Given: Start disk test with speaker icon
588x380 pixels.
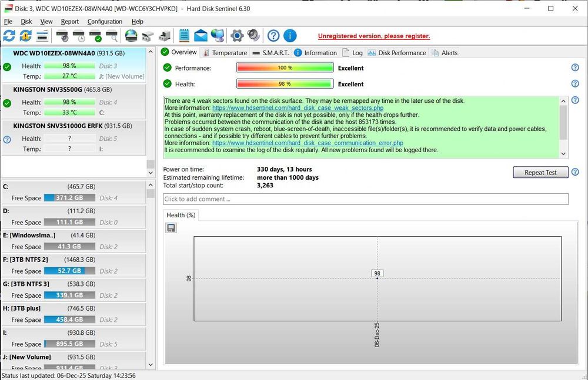Looking at the screenshot, I should pos(62,36).
